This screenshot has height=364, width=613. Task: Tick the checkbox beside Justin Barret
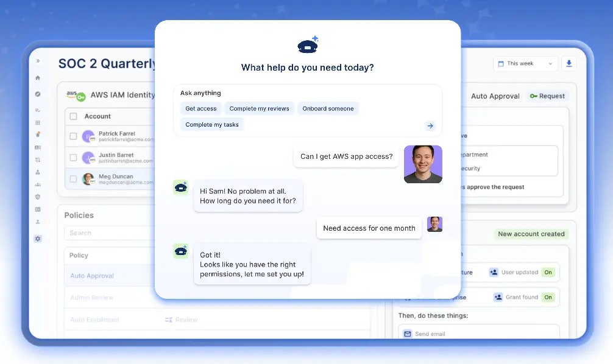point(74,158)
